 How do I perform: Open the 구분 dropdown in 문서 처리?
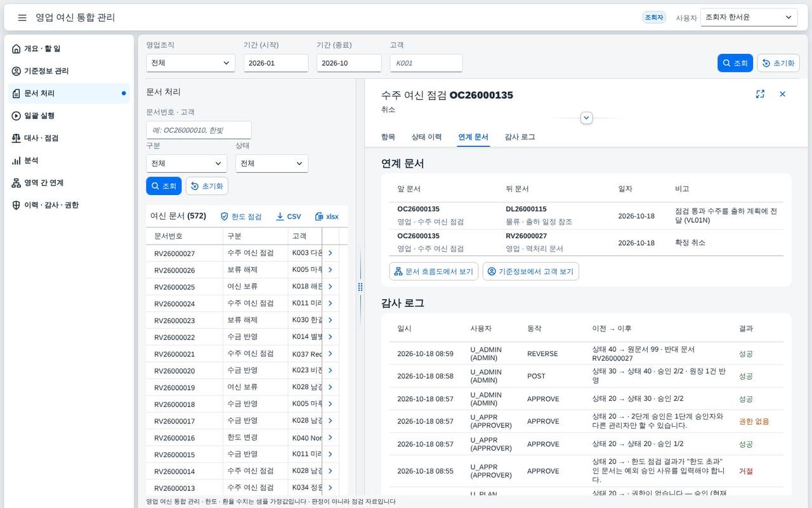[187, 163]
